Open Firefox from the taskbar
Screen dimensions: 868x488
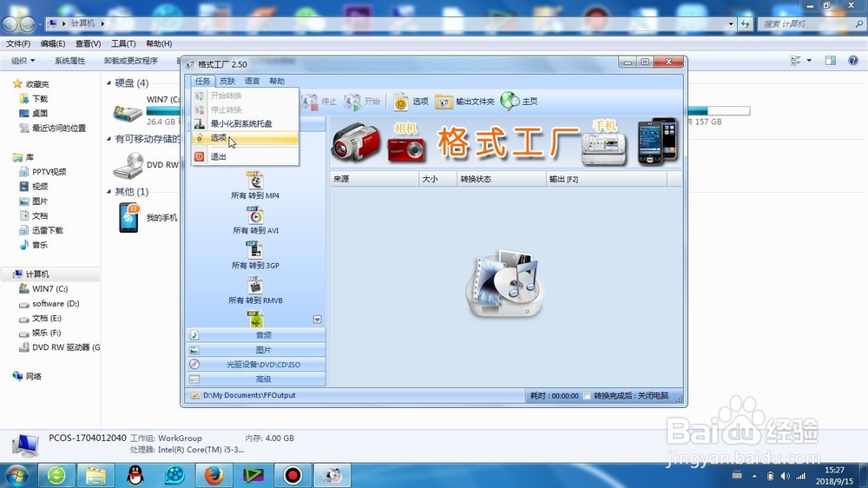tap(214, 475)
